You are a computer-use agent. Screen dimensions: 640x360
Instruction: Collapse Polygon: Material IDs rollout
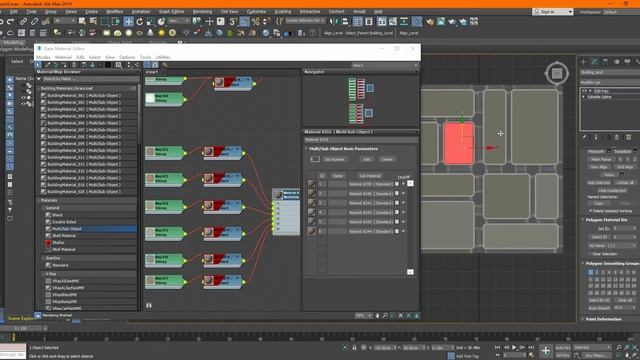pos(583,220)
